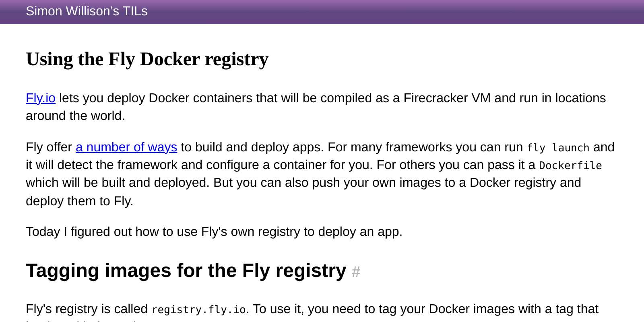Click the inline code "Dockerfile"
The image size is (644, 322).
click(x=570, y=165)
